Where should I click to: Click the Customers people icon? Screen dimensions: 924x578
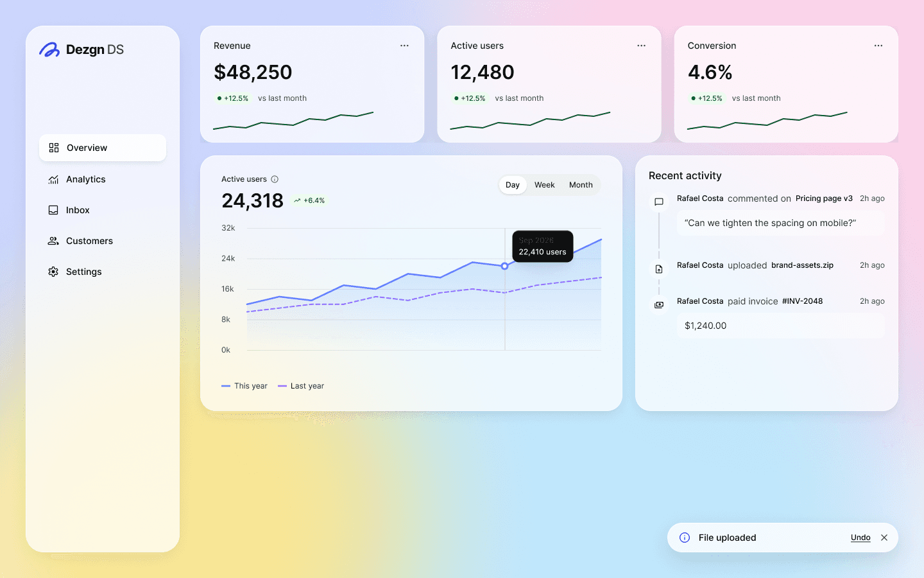53,241
